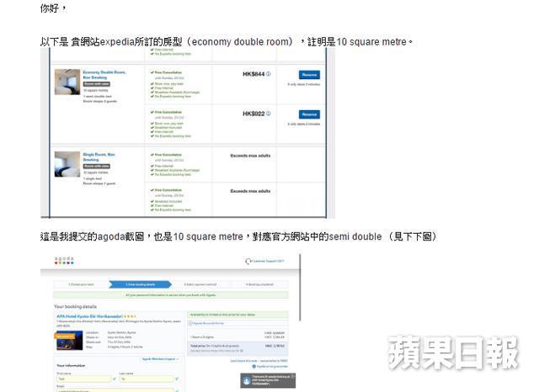Open the Single Room, Non Smoking link
Screen dimensions: 539x392
[x=99, y=156]
